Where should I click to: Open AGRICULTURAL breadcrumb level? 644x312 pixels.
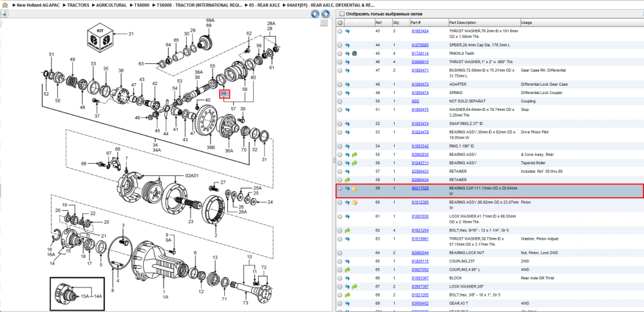[111, 5]
